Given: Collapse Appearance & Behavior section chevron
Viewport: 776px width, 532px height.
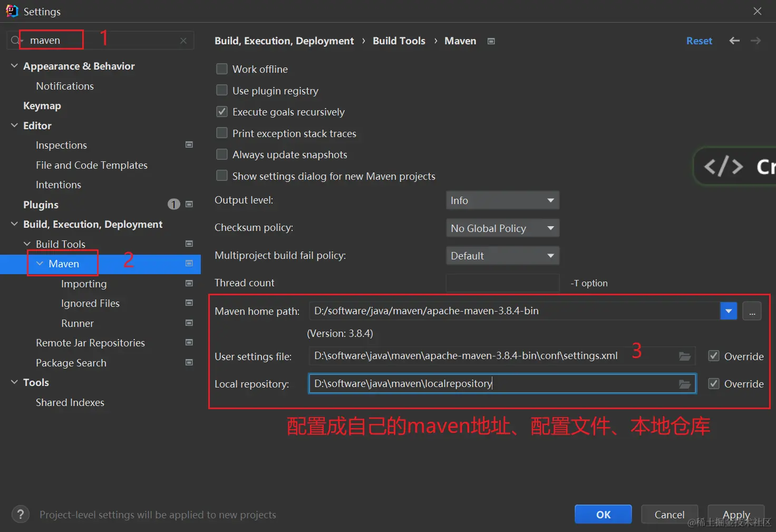Looking at the screenshot, I should coord(14,66).
